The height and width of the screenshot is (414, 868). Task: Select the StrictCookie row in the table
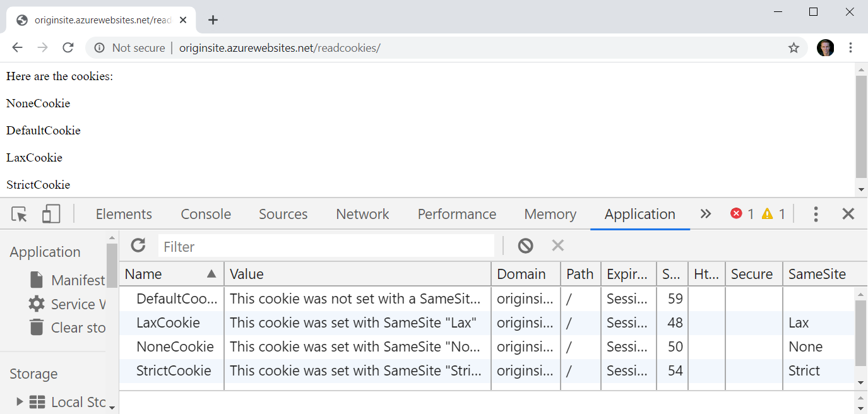[174, 371]
